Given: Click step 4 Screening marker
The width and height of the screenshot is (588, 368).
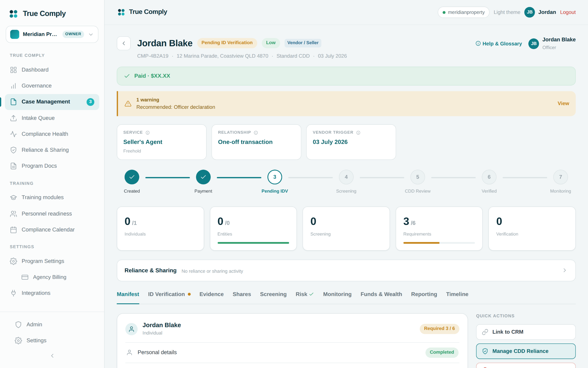Looking at the screenshot, I should coord(346,177).
